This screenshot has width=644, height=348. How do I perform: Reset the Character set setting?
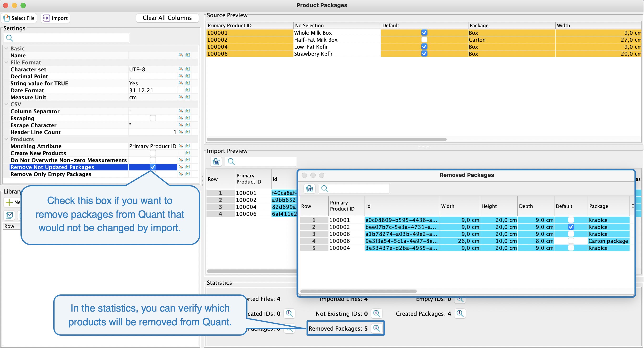pos(181,69)
